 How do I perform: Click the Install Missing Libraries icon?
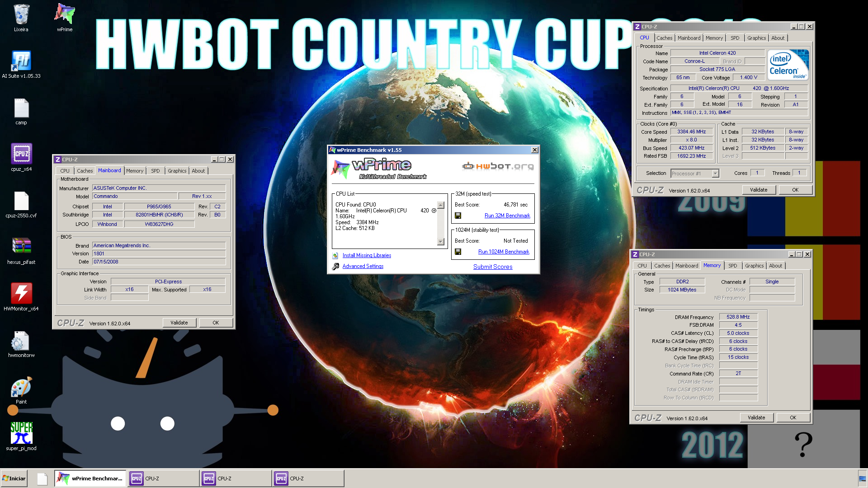click(x=335, y=255)
